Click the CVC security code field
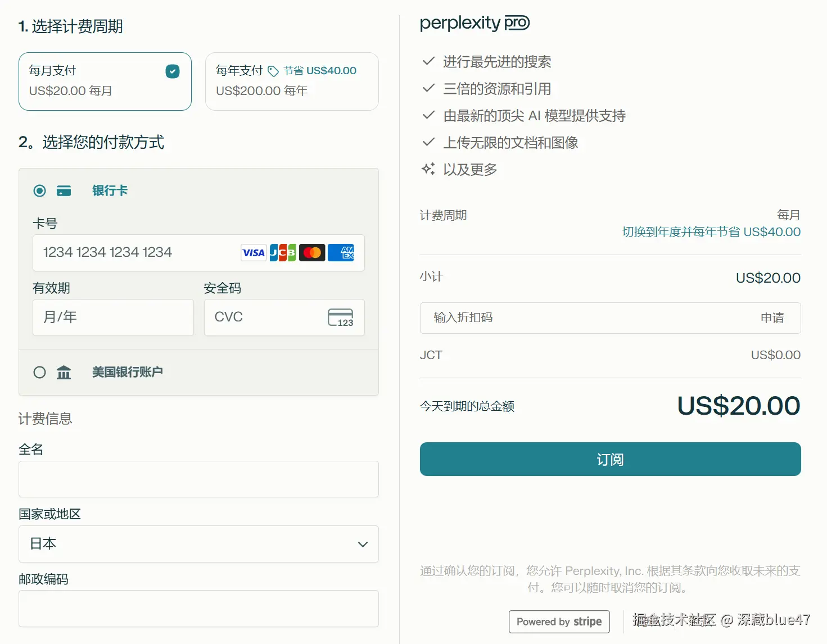The width and height of the screenshot is (827, 644). point(284,318)
